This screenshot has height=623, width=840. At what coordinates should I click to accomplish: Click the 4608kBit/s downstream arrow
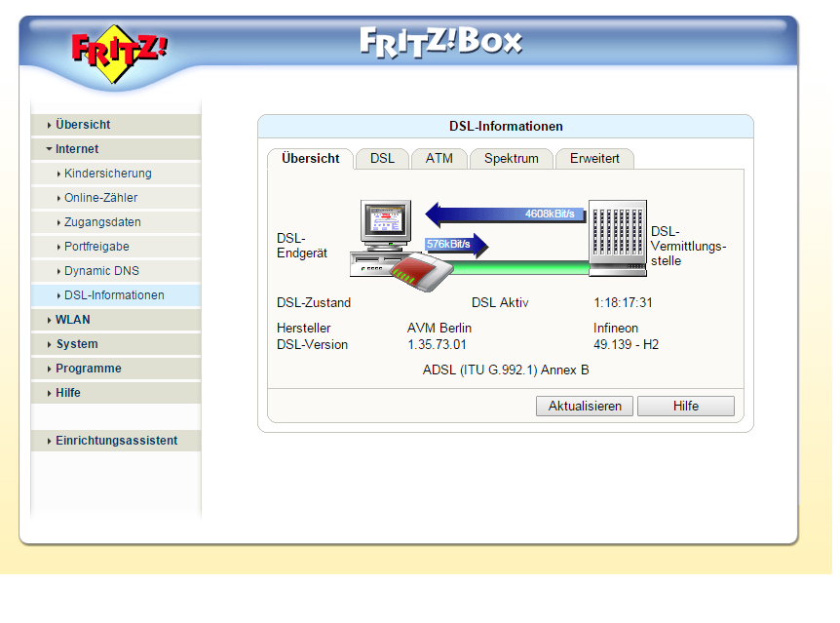point(506,214)
